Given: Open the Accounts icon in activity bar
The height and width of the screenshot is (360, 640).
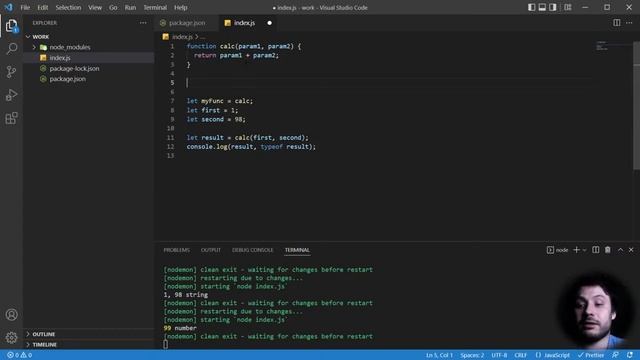Looking at the screenshot, I should click(x=11, y=315).
